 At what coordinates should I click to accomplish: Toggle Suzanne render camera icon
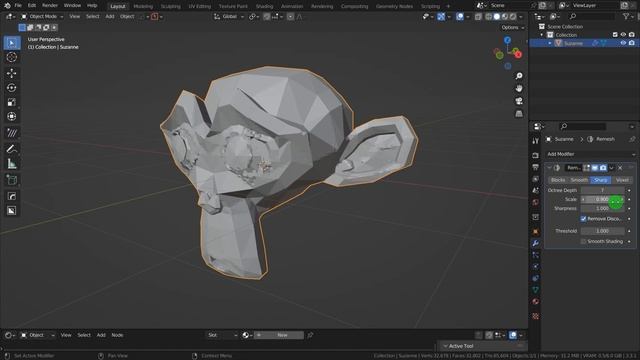632,43
